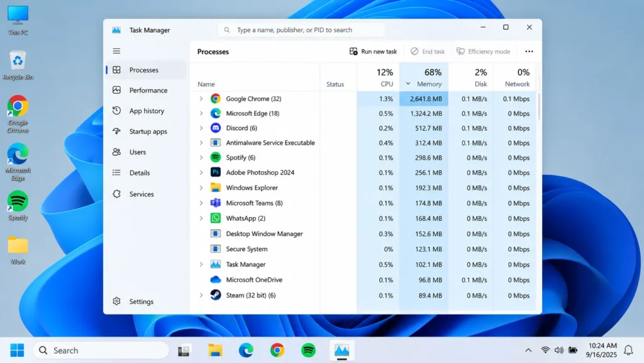Click Run new task button
Screen dimensions: 644x363
[x=373, y=52]
